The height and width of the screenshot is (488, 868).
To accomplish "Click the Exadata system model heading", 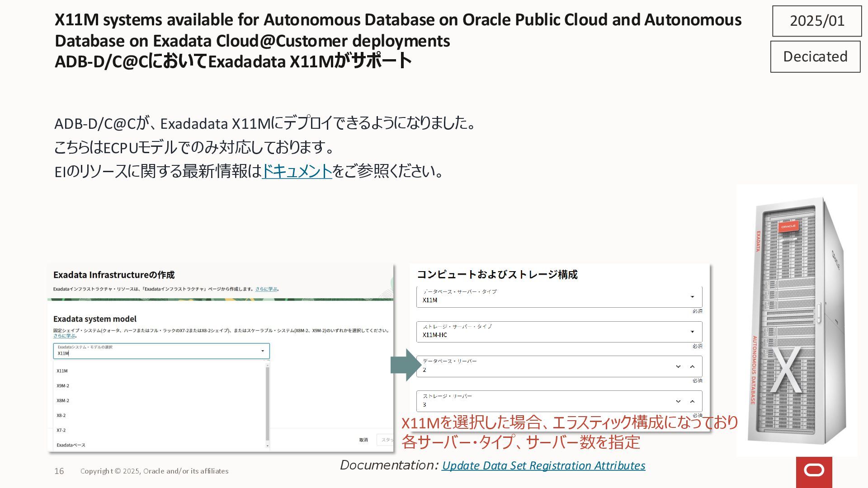I will (x=95, y=319).
